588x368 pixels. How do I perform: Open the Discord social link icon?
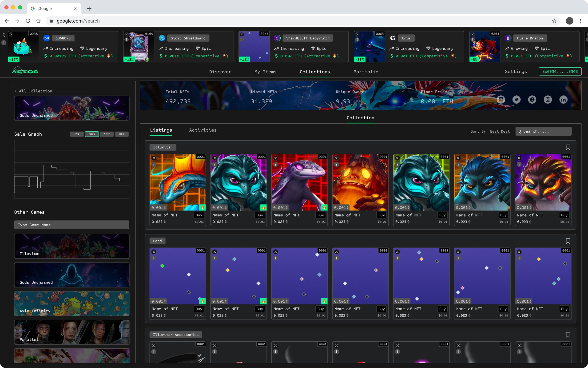click(x=501, y=100)
